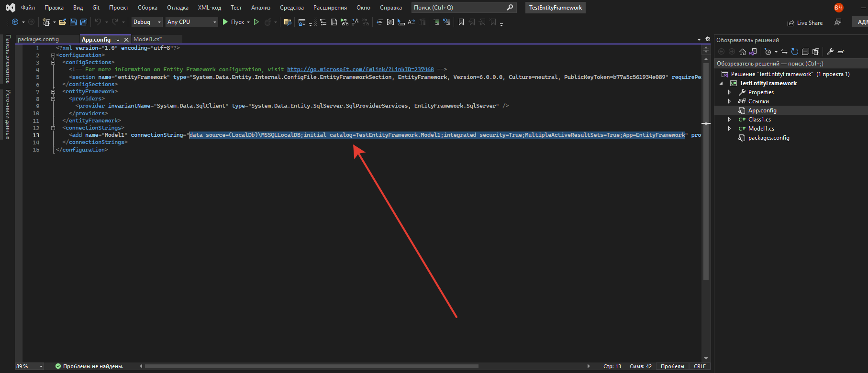Expand the Properties node in the solution tree

pyautogui.click(x=729, y=92)
